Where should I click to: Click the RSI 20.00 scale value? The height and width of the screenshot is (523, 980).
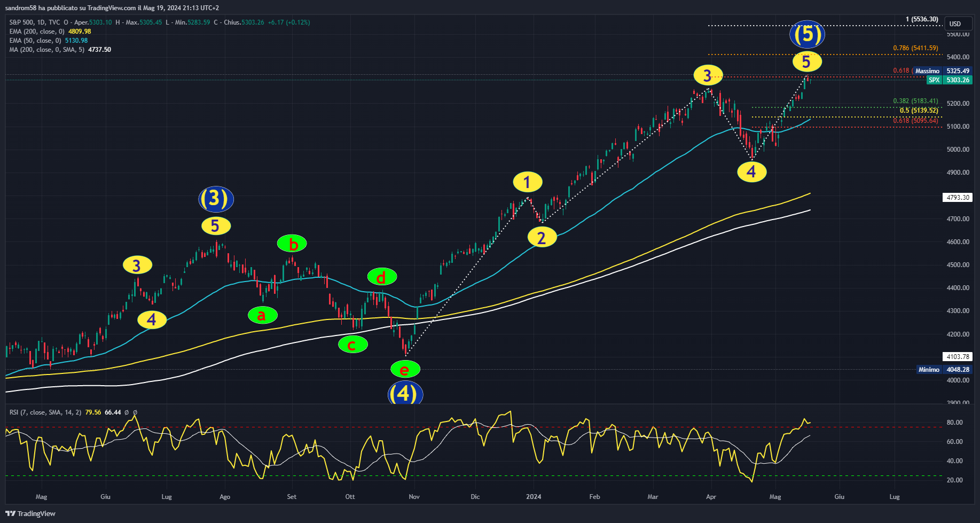click(954, 480)
